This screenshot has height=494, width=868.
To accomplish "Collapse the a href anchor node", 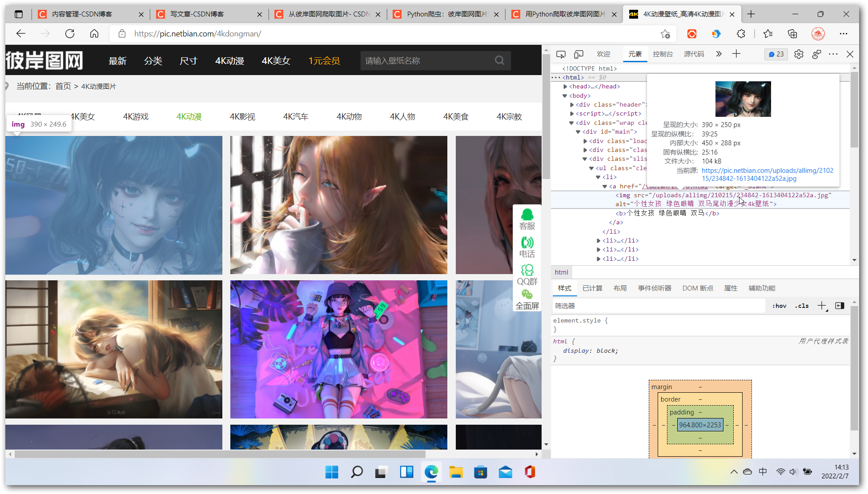I will [605, 187].
